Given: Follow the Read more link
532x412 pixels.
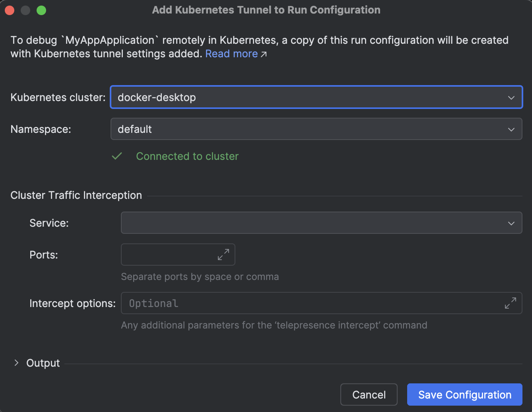Looking at the screenshot, I should point(231,54).
